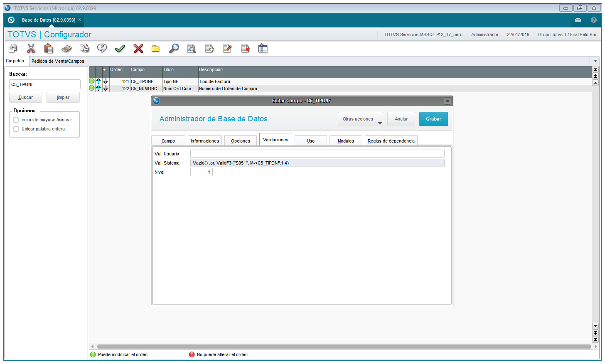Click the Buscar search input field
Screen dimensions: 605x364
[45, 84]
